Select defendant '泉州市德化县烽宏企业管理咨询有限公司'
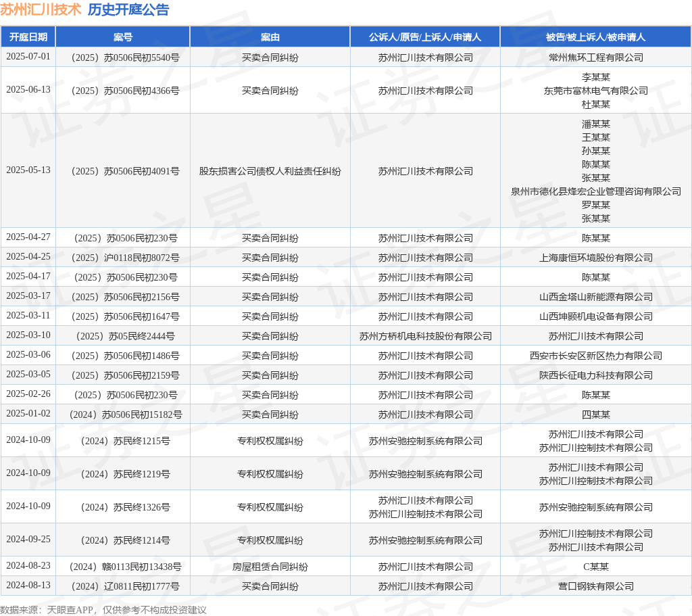Viewport: 692px width, 616px height. 596,191
